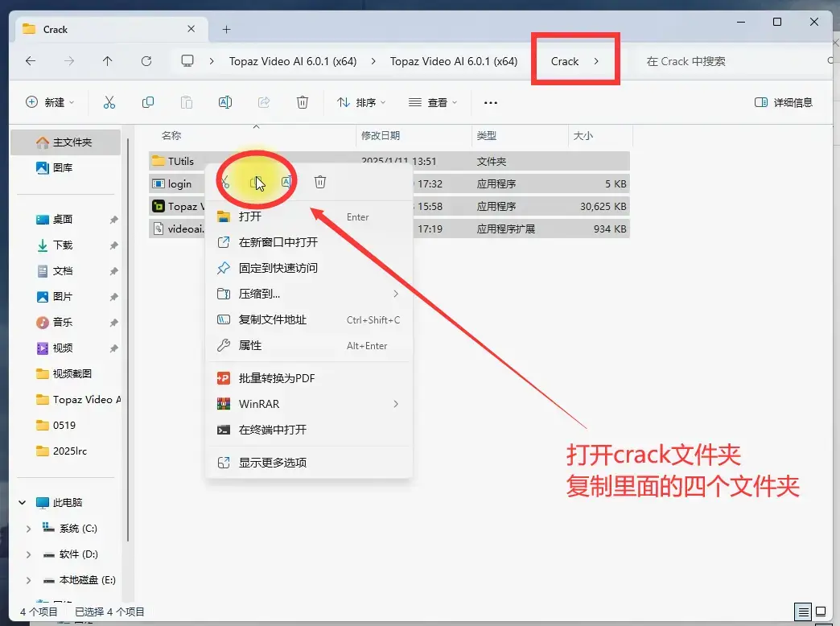The width and height of the screenshot is (840, 626).
Task: Open the 排序 (Sort) dropdown
Action: coord(361,102)
